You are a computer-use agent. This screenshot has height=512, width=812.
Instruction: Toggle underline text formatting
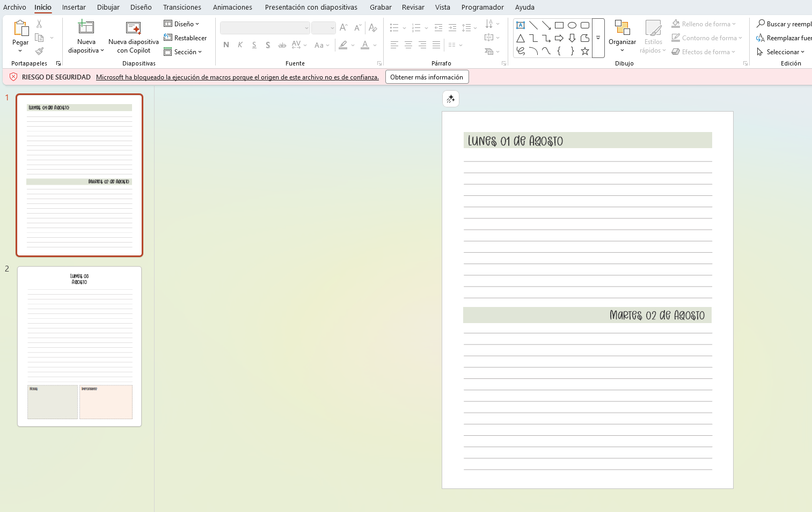pos(254,45)
